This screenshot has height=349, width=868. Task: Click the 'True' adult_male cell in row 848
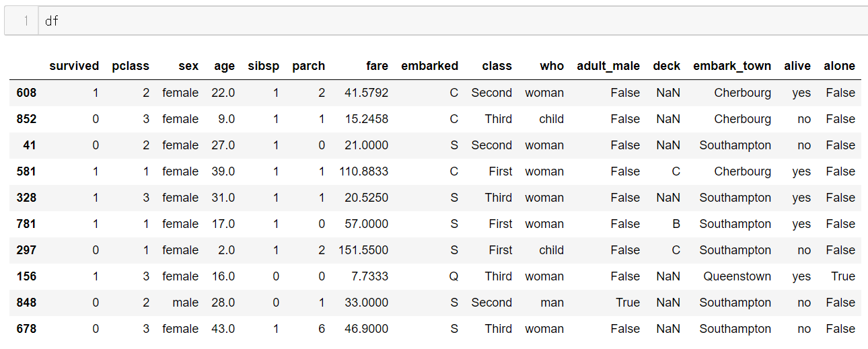628,303
